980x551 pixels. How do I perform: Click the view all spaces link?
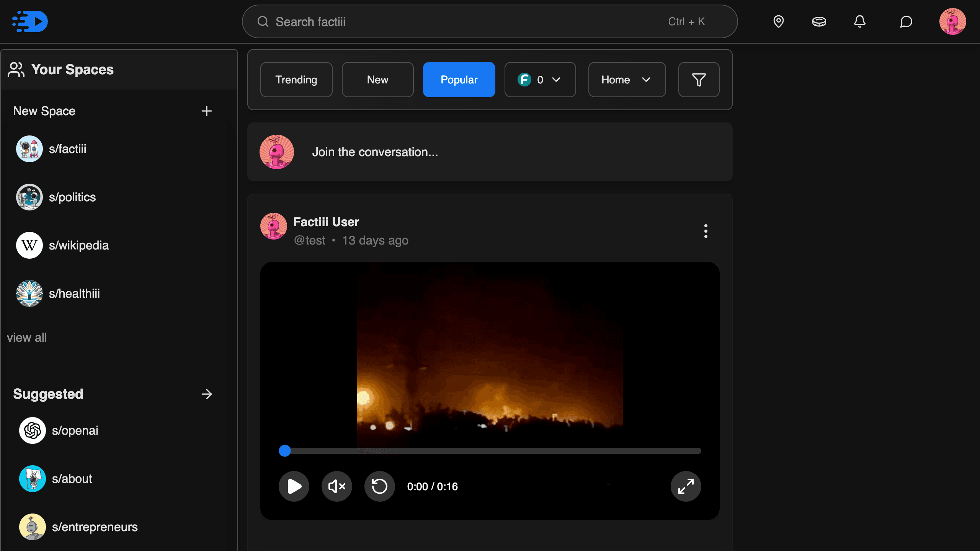[x=27, y=337]
